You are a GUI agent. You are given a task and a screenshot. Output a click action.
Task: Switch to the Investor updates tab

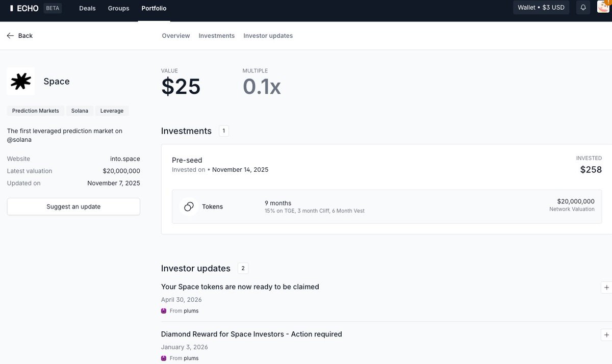click(268, 36)
